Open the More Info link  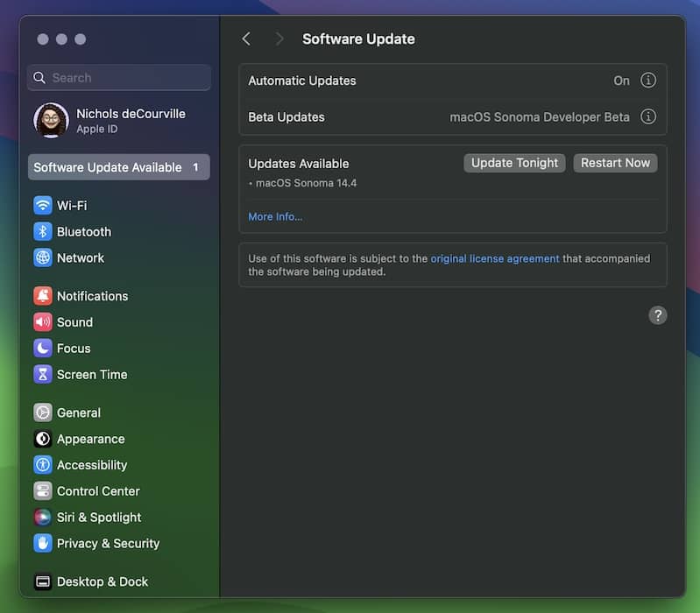pos(275,216)
